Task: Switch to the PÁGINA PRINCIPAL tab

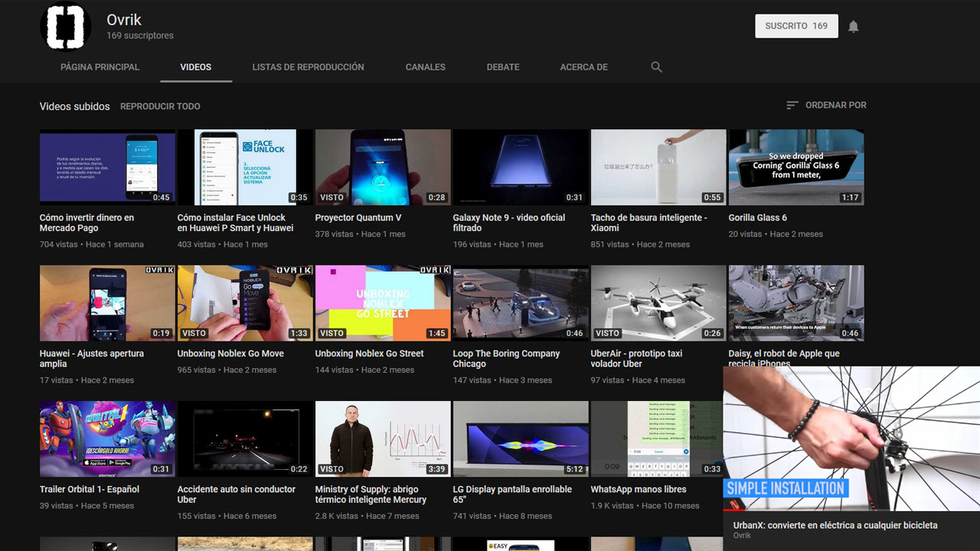Action: 100,67
